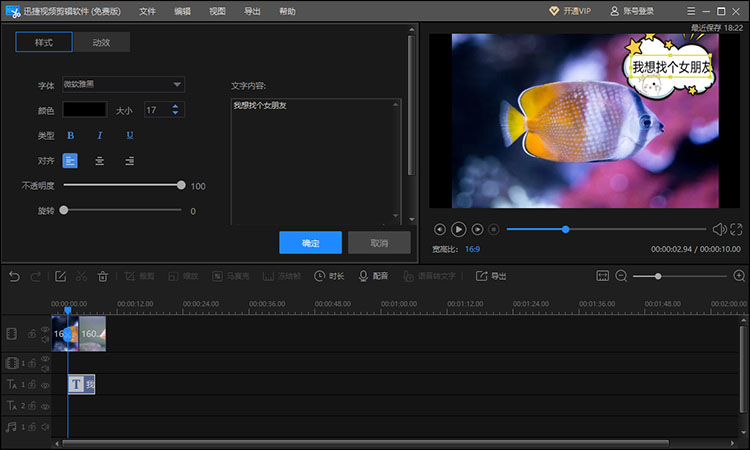Adjust the timeline zoom slider
This screenshot has height=450, width=750.
click(x=658, y=276)
